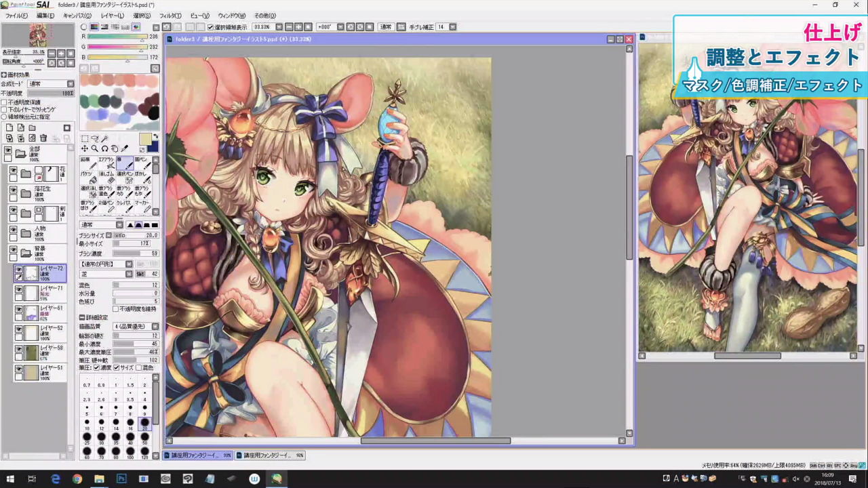
Task: Pick the Eraser (消しゴム) tool
Action: 106,178
